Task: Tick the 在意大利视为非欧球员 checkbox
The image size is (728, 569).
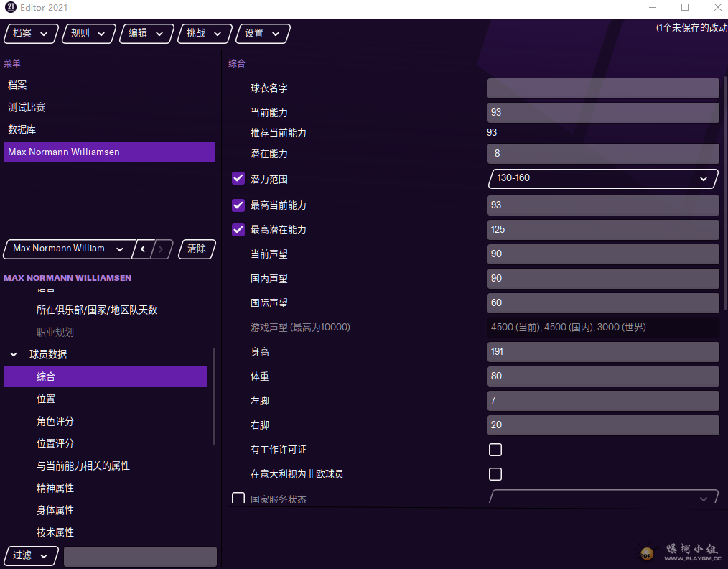Action: click(x=495, y=474)
